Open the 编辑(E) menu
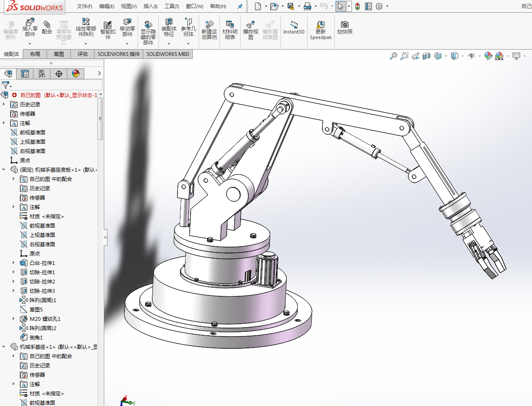This screenshot has width=532, height=406. tap(107, 6)
